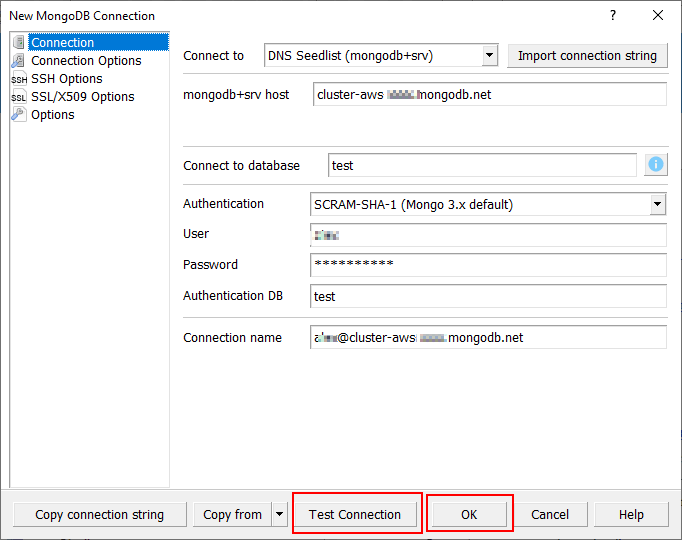Confirm the dialog with OK

(x=469, y=515)
